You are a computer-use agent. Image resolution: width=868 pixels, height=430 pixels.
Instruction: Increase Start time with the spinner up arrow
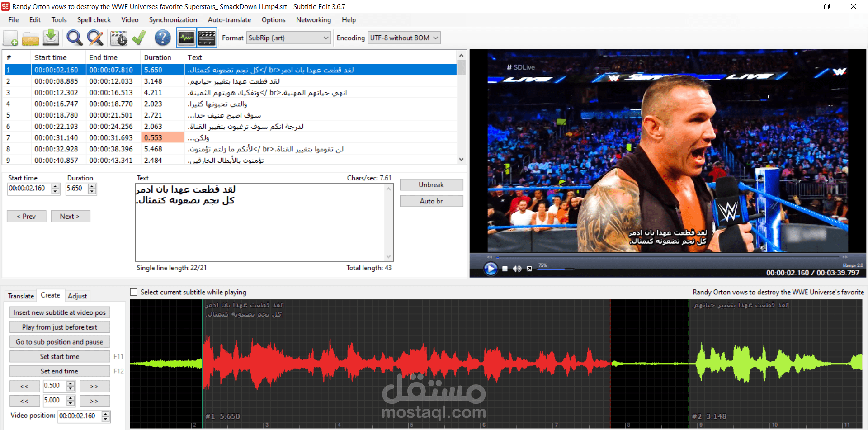[x=56, y=186]
